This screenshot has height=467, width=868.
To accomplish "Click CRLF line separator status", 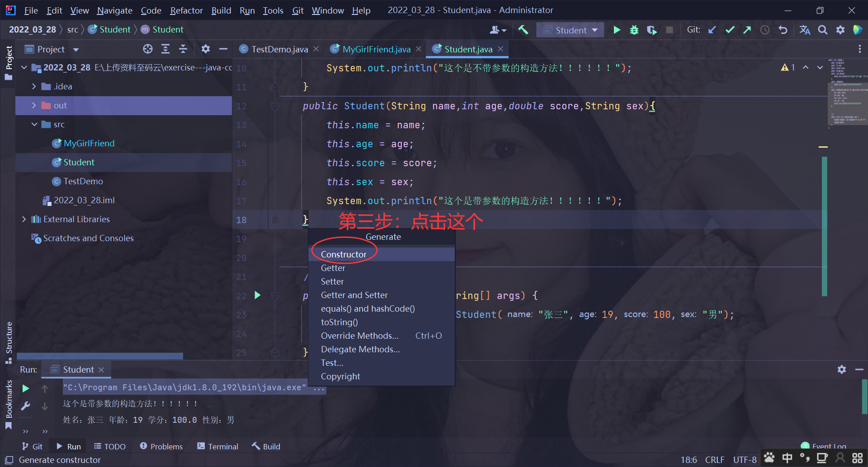I will point(715,460).
